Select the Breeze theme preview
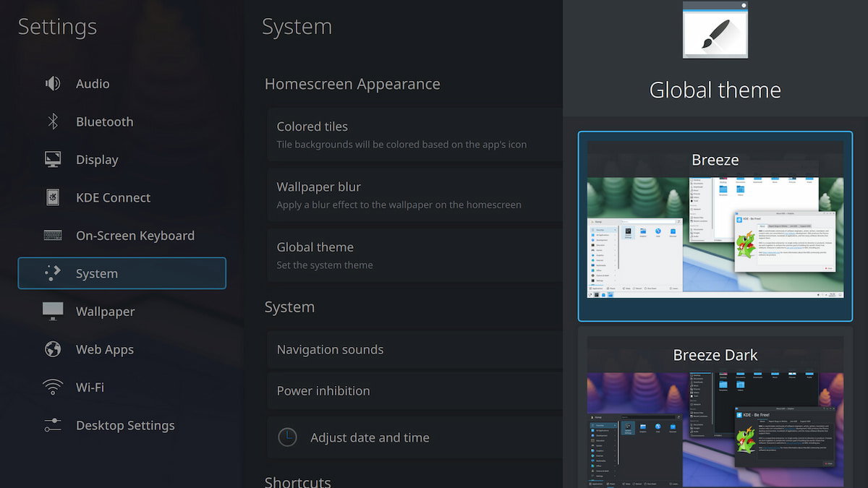 [x=715, y=226]
